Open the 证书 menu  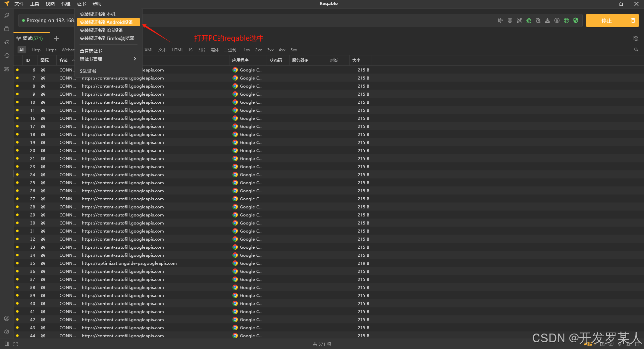(82, 4)
